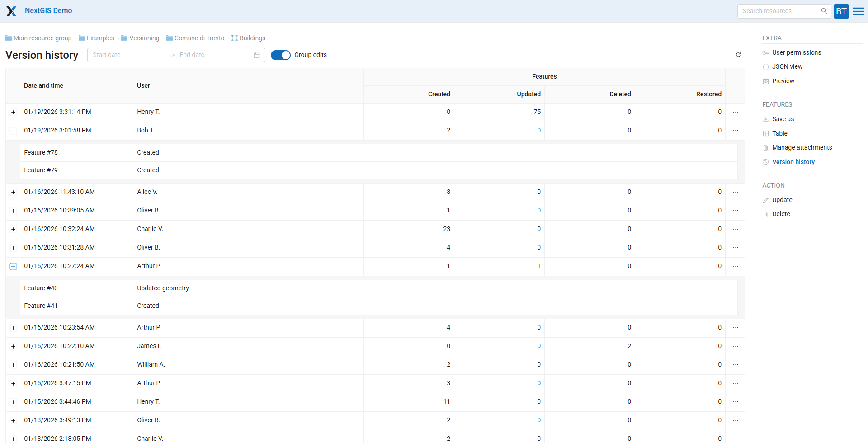
Task: Click the refresh version history icon
Action: coord(738,55)
